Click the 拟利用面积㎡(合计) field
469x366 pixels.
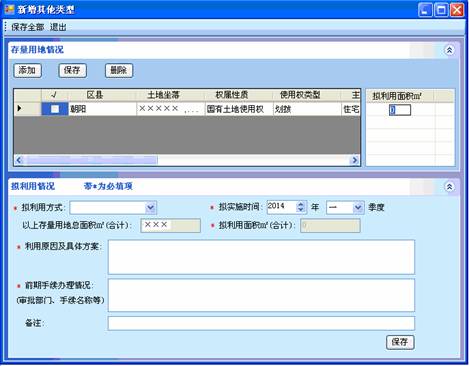pyautogui.click(x=330, y=226)
